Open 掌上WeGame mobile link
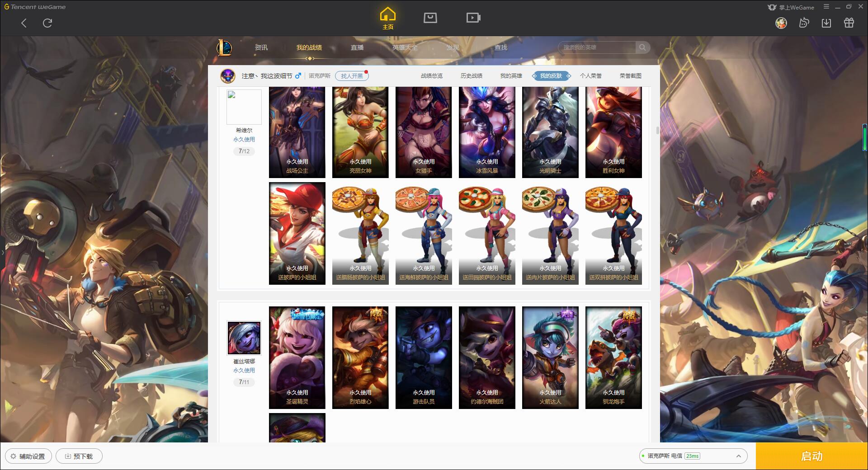This screenshot has width=868, height=470. [x=791, y=7]
